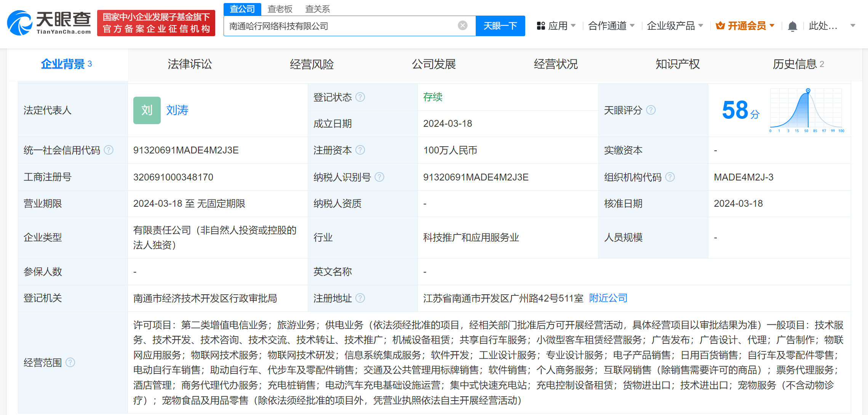
Task: Click the 刘 avatar of legal representative
Action: click(147, 110)
